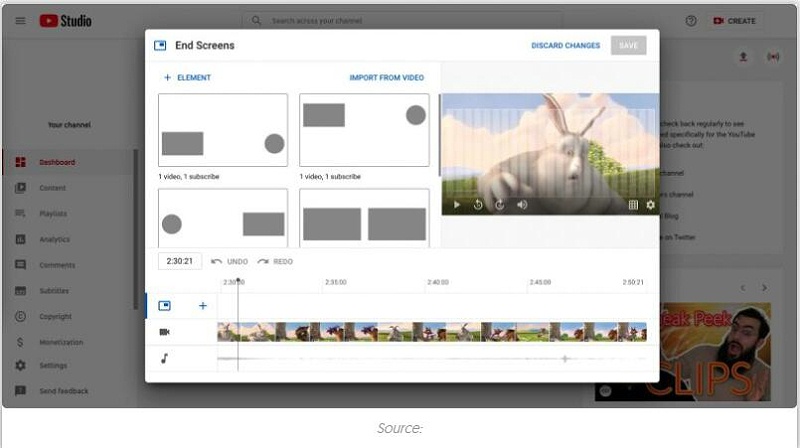Click the help question mark icon

tap(691, 21)
